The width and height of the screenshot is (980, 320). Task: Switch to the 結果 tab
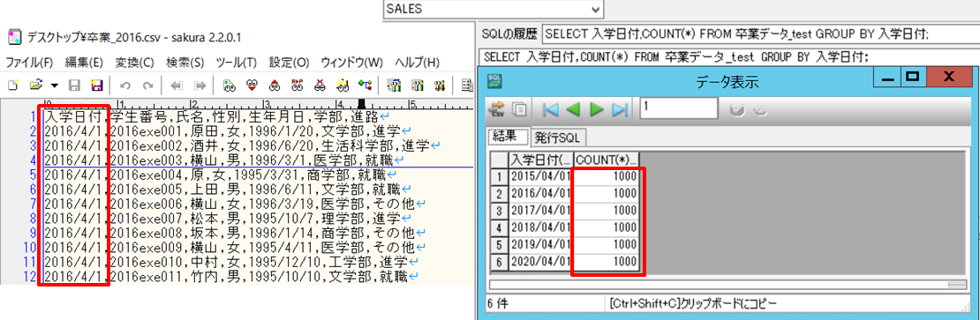pyautogui.click(x=508, y=137)
